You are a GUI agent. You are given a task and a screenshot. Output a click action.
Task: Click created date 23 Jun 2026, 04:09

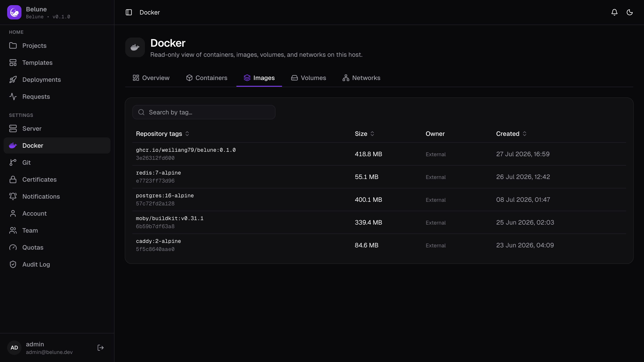525,245
